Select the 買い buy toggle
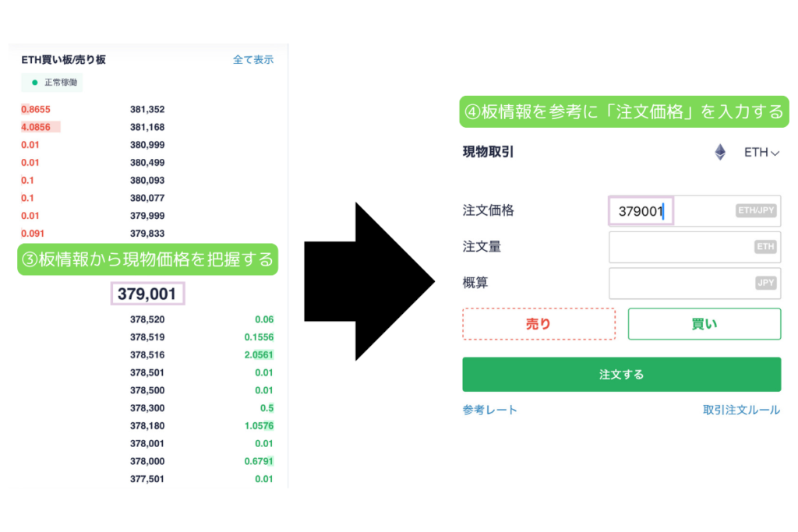This screenshot has height=532, width=798. tap(704, 324)
